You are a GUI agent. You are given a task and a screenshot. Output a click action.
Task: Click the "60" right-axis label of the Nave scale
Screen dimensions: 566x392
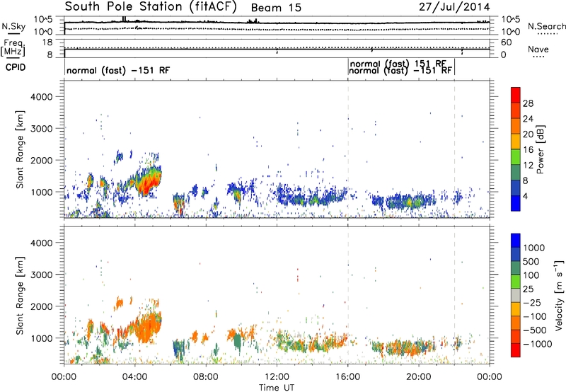pyautogui.click(x=507, y=42)
